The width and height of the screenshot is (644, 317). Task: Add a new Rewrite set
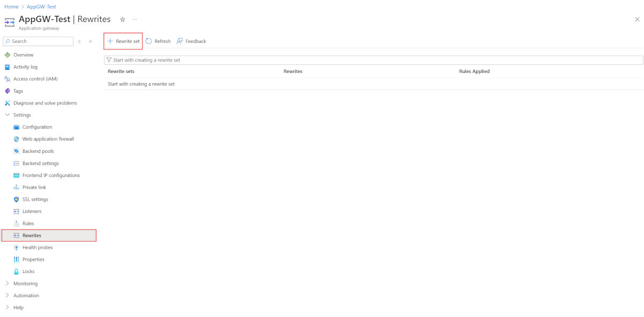123,41
